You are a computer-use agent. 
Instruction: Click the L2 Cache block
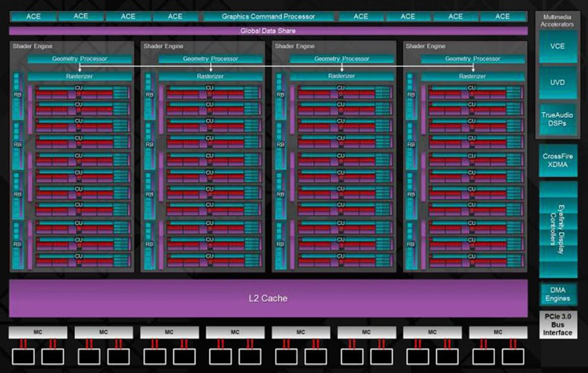coord(268,298)
